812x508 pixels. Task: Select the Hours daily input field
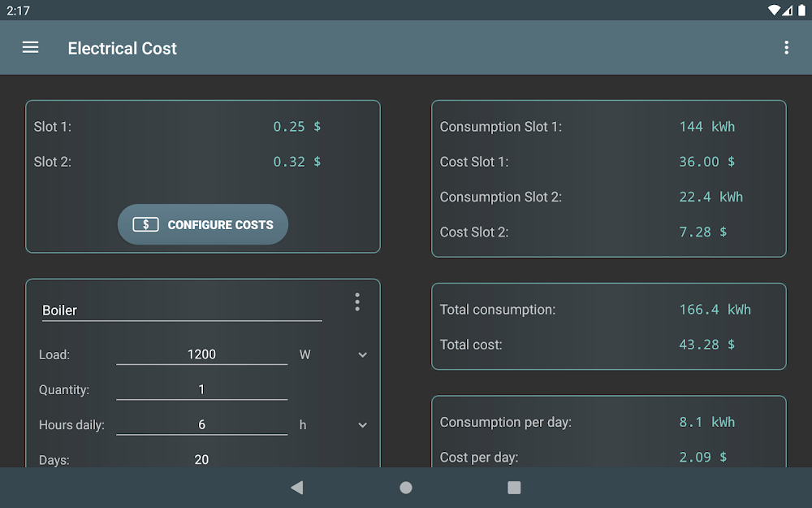point(201,424)
